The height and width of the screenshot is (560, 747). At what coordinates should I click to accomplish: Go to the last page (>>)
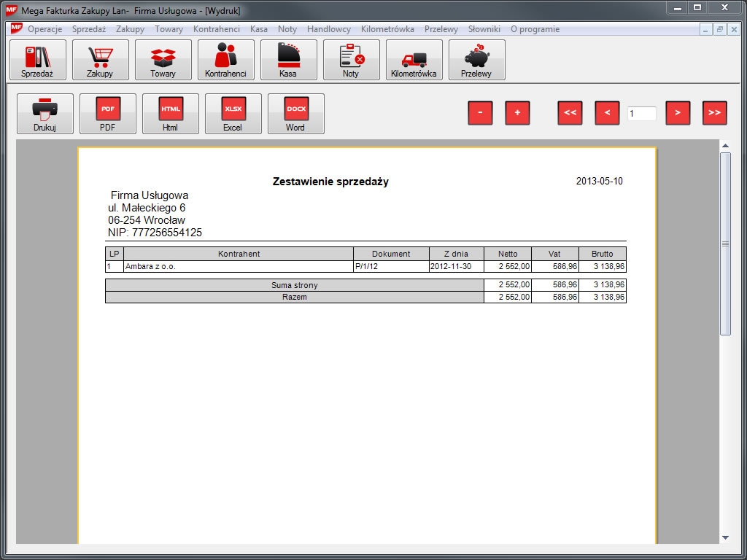point(715,113)
